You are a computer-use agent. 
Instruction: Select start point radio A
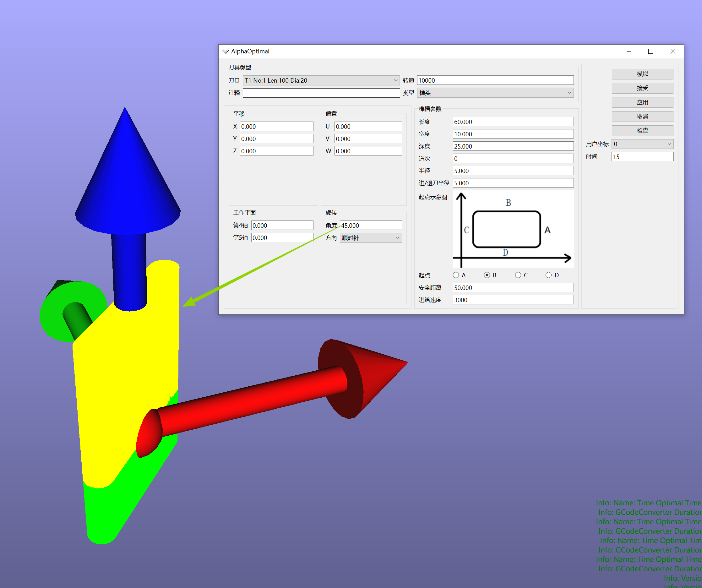tap(456, 275)
